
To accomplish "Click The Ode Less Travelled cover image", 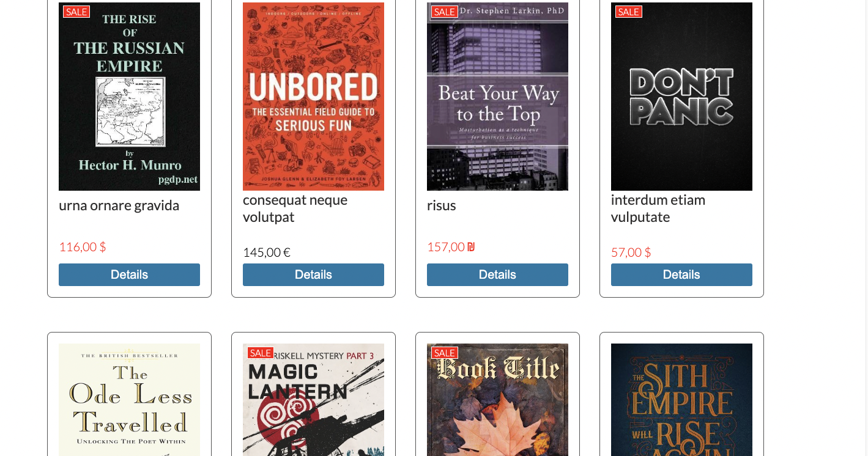I will [x=129, y=400].
